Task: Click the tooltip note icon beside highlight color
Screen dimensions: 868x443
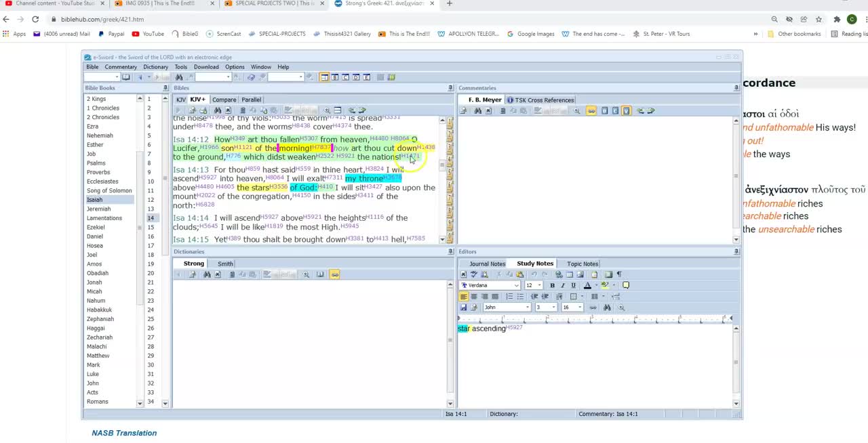Action: click(x=626, y=285)
